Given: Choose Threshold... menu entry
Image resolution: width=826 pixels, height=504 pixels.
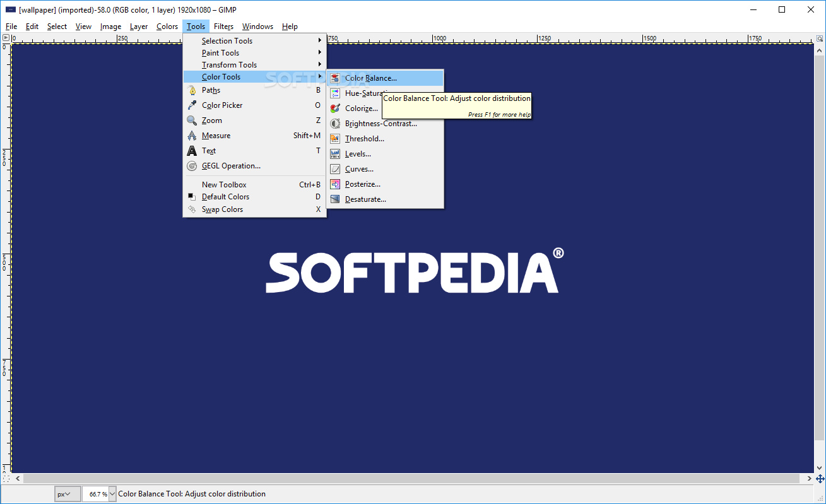Looking at the screenshot, I should tap(385, 139).
